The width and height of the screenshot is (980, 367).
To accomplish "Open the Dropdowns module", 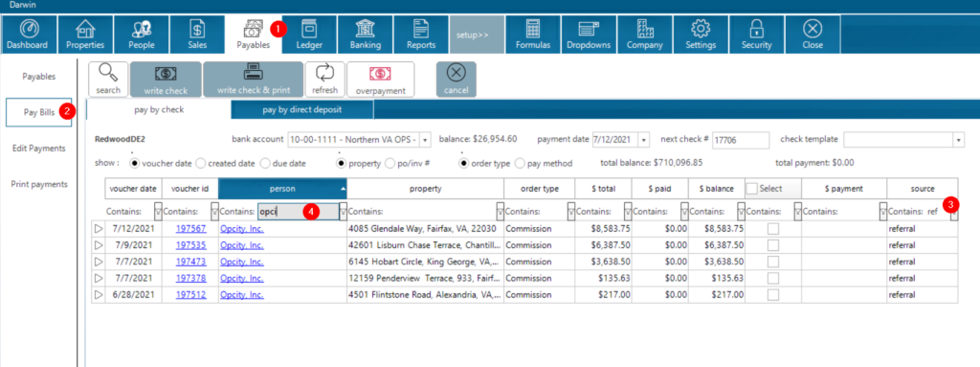I will tap(589, 34).
